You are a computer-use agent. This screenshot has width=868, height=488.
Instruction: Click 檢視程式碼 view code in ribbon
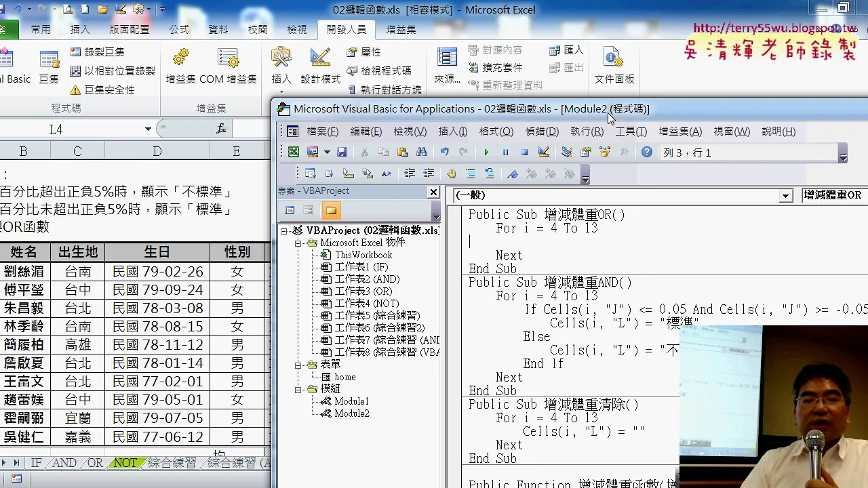(378, 70)
